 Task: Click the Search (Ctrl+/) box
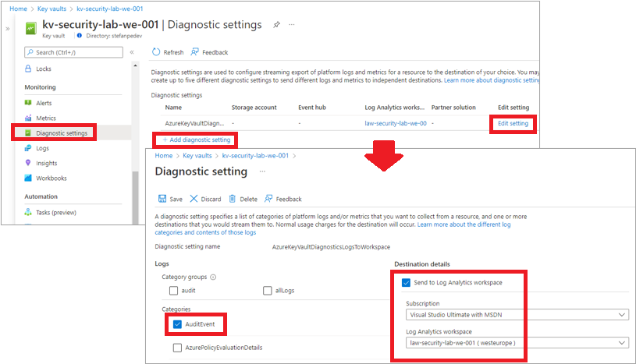point(74,52)
